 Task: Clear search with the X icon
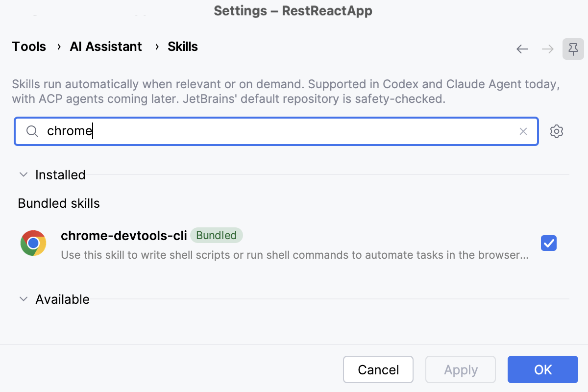(x=523, y=131)
